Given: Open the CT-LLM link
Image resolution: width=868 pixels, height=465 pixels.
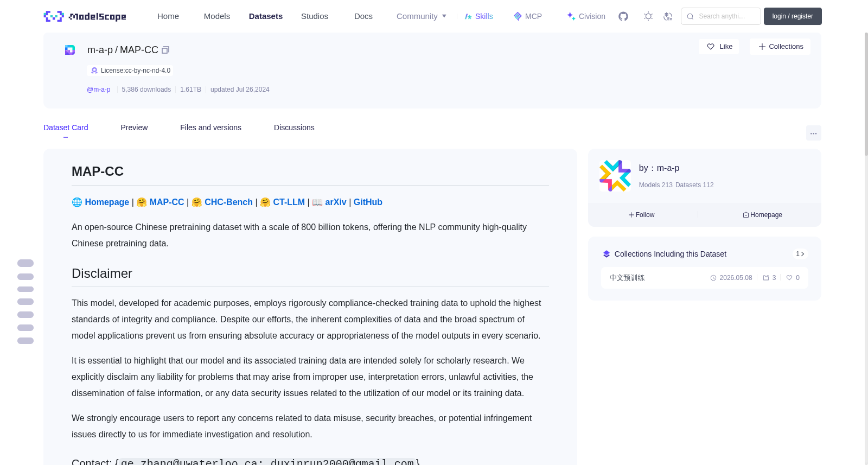Looking at the screenshot, I should pos(289,202).
